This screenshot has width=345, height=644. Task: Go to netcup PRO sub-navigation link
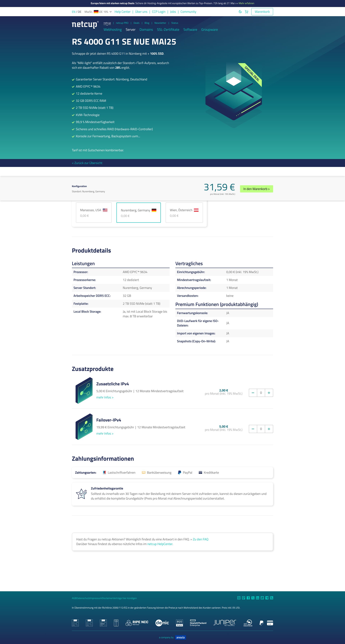point(122,23)
